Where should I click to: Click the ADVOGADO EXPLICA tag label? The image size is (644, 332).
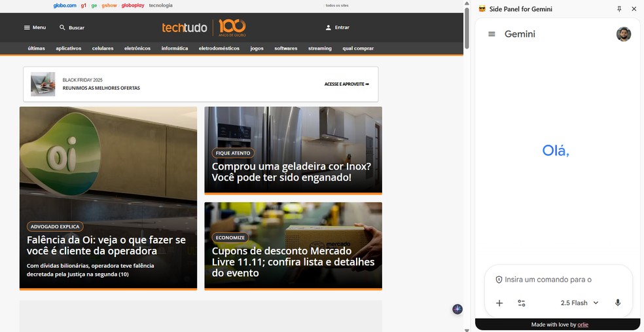point(55,227)
